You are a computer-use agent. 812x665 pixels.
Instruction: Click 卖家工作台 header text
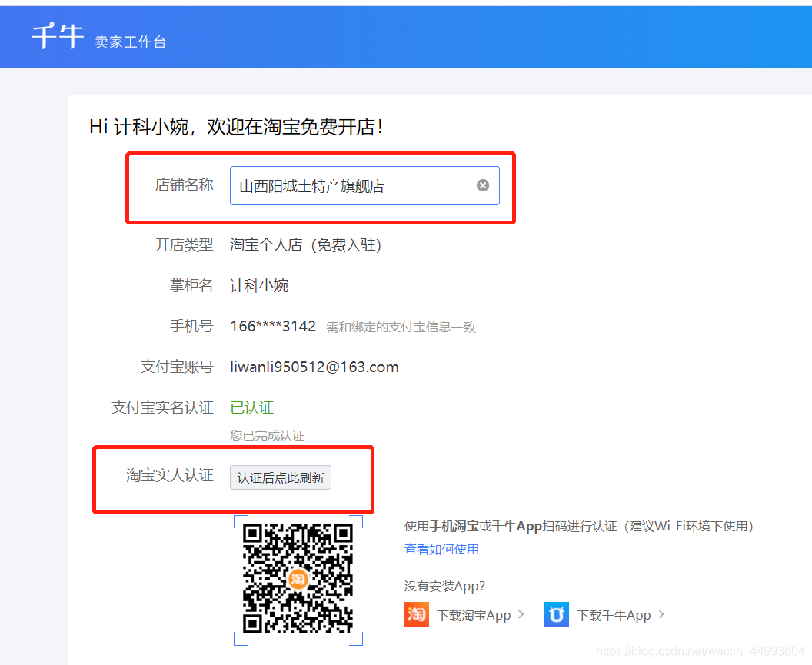pos(131,42)
